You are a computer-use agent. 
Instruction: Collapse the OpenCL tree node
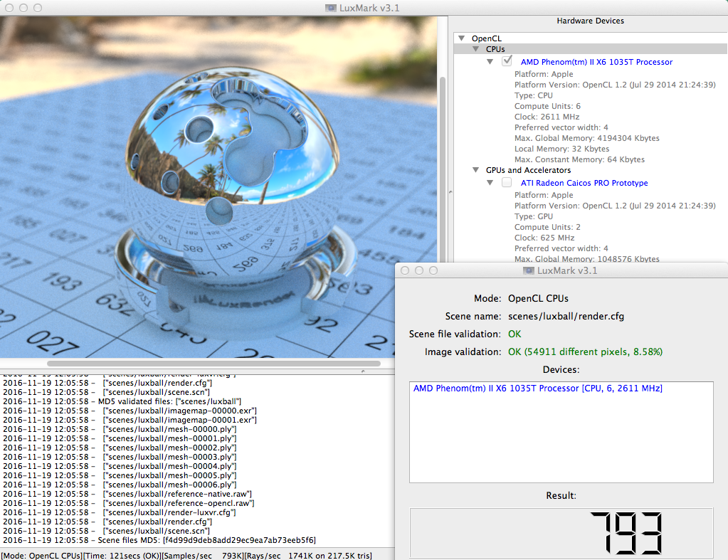pyautogui.click(x=462, y=38)
